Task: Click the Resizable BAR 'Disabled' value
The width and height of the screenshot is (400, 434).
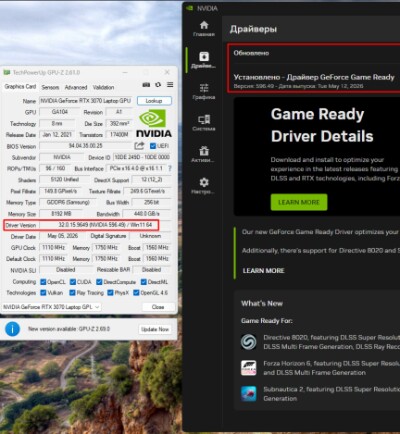Action: tap(151, 270)
